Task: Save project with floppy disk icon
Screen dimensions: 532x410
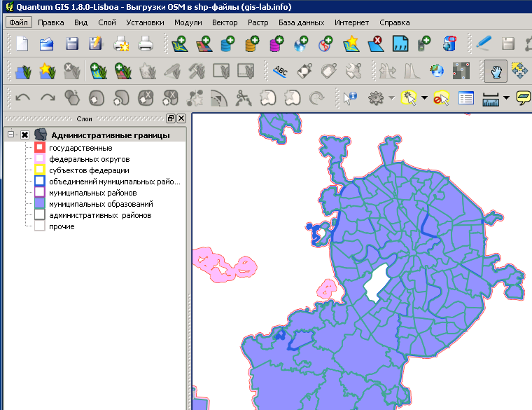Action: click(71, 45)
